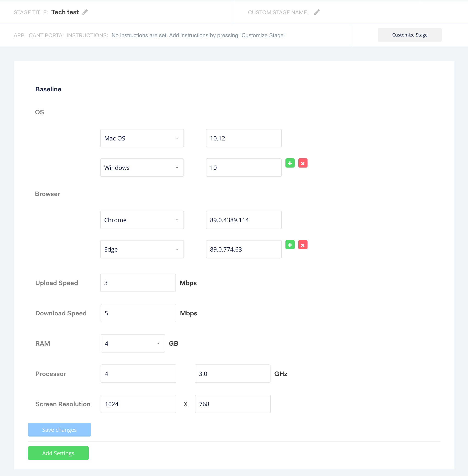Edit the custom stage name pencil icon

click(x=317, y=12)
